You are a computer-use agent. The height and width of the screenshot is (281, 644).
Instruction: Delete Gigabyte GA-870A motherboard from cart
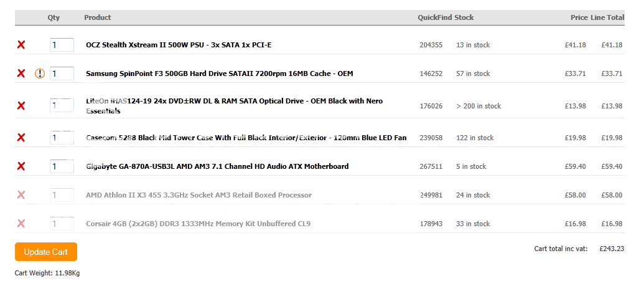pos(21,166)
